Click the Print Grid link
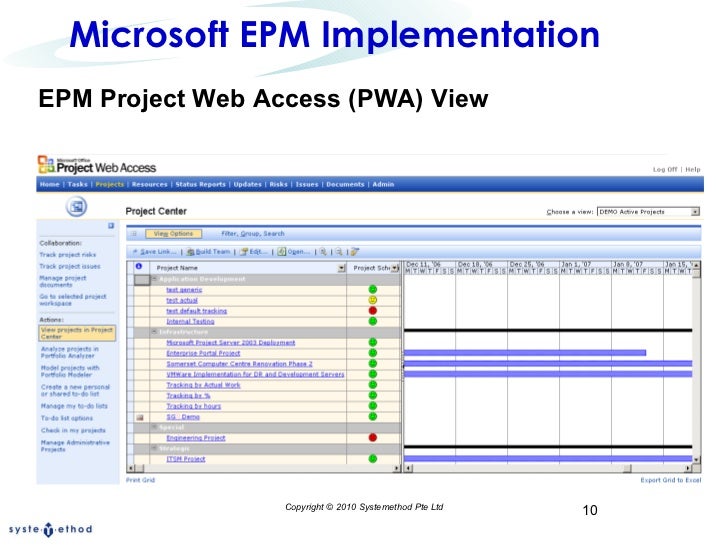The width and height of the screenshot is (728, 546). point(140,480)
